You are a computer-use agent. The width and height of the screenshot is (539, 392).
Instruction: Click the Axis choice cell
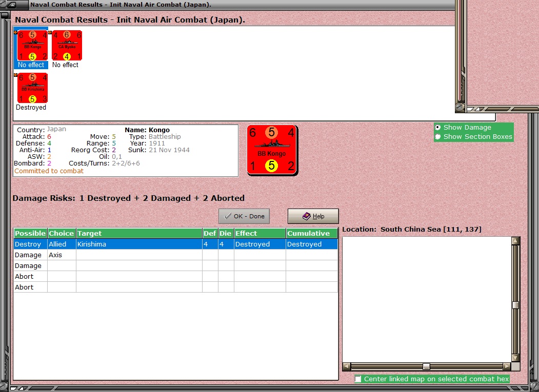[62, 255]
